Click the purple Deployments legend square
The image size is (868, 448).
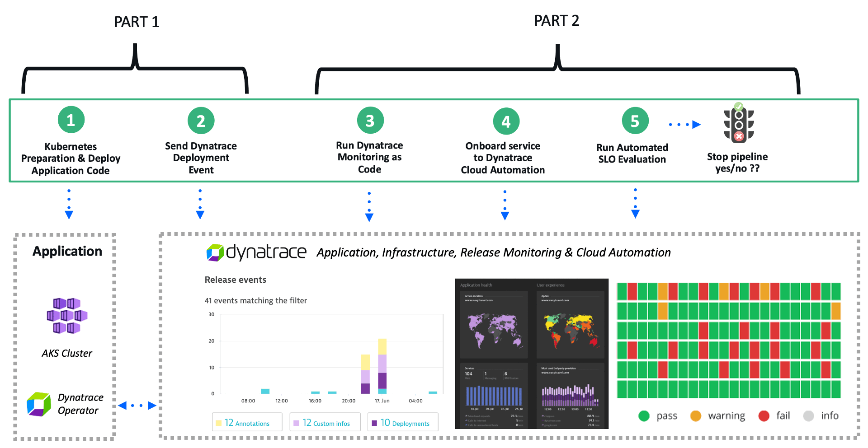[x=374, y=423]
